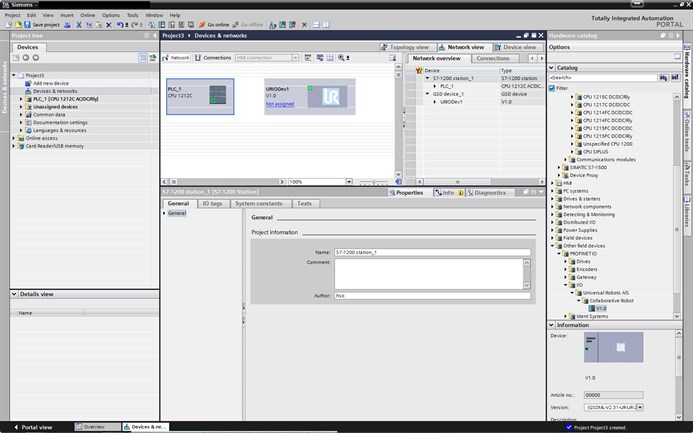Switch to the Topology view tab
The height and width of the screenshot is (433, 693).
click(x=408, y=47)
